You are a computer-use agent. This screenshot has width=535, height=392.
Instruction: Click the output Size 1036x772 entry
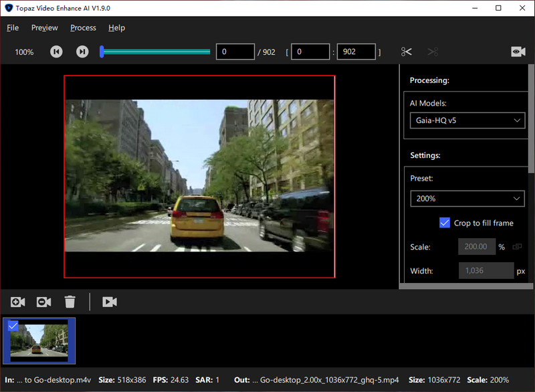tap(434, 380)
